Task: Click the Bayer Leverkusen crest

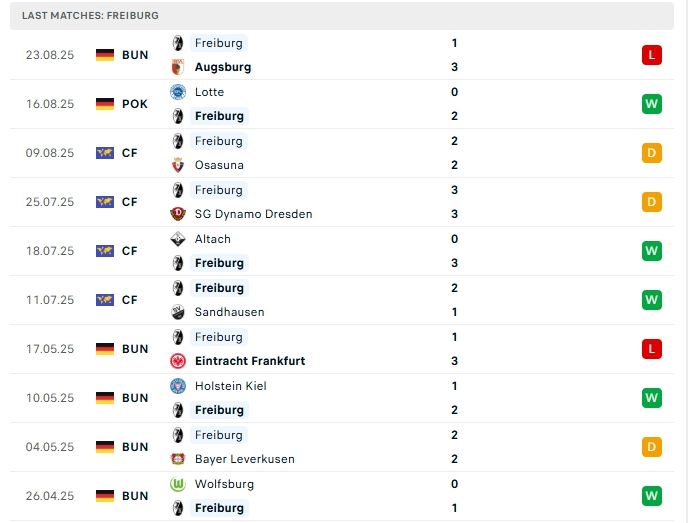Action: coord(178,459)
